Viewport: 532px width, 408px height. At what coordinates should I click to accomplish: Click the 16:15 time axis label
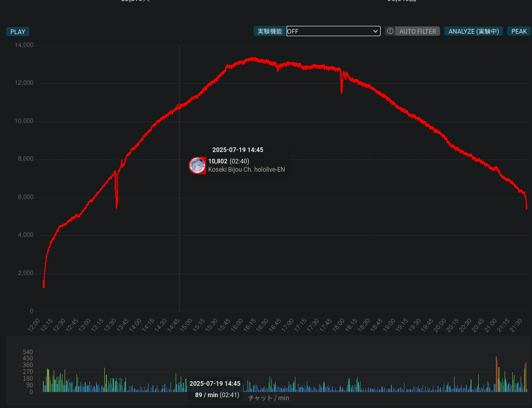[x=249, y=325]
